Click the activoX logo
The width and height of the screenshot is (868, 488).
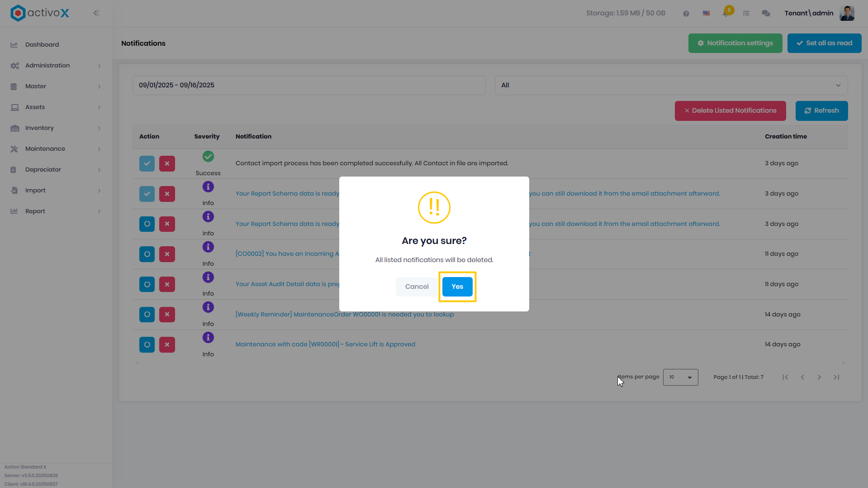[40, 13]
